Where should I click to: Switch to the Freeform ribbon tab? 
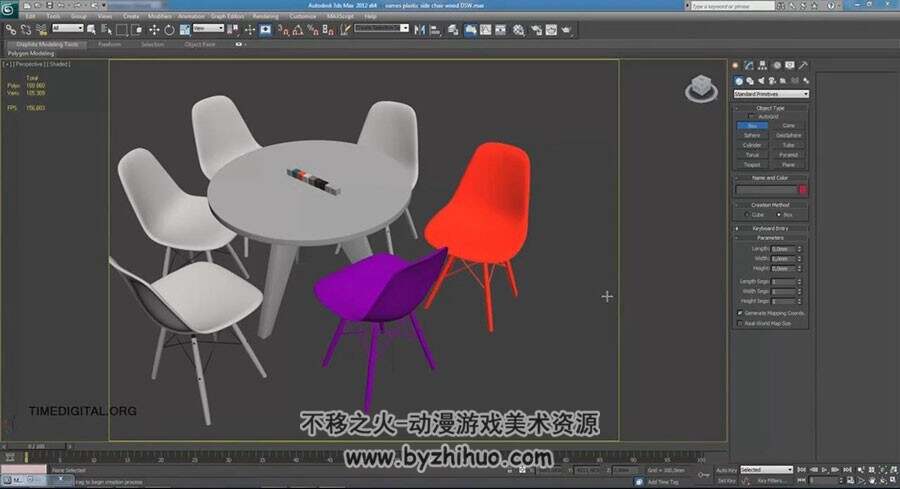tap(109, 44)
